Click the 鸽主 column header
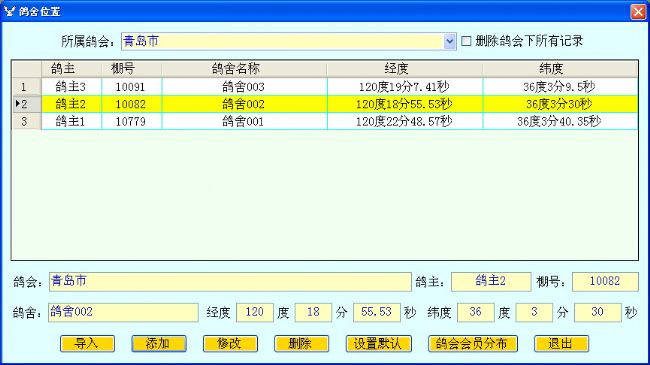This screenshot has width=650, height=365. click(x=71, y=68)
